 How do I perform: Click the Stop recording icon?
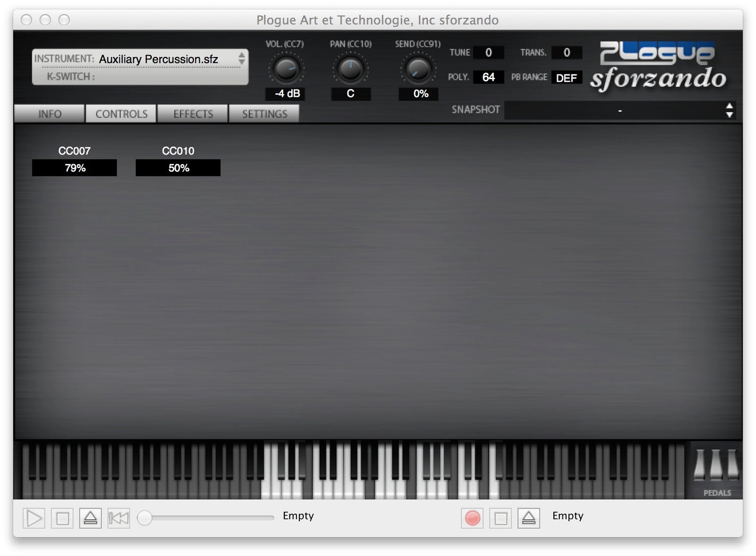tap(499, 517)
